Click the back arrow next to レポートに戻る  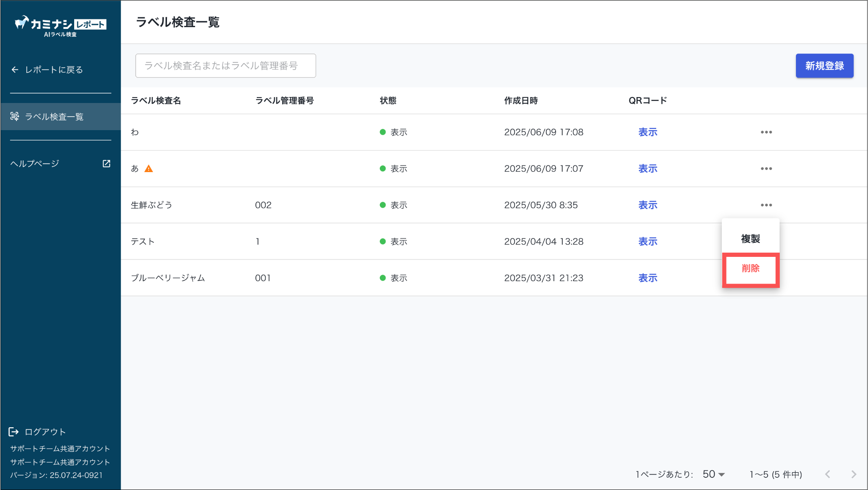click(x=15, y=70)
